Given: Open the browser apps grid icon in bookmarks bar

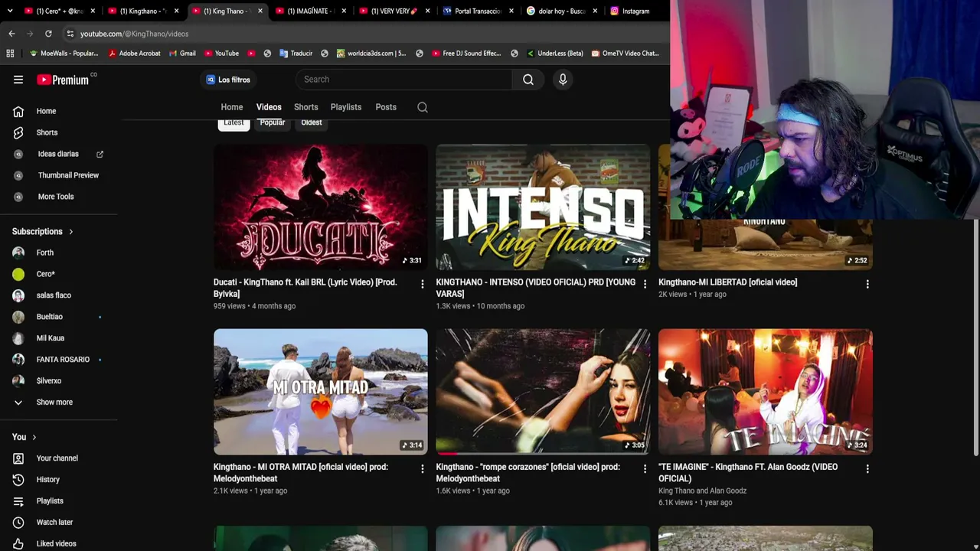Looking at the screenshot, I should point(10,54).
